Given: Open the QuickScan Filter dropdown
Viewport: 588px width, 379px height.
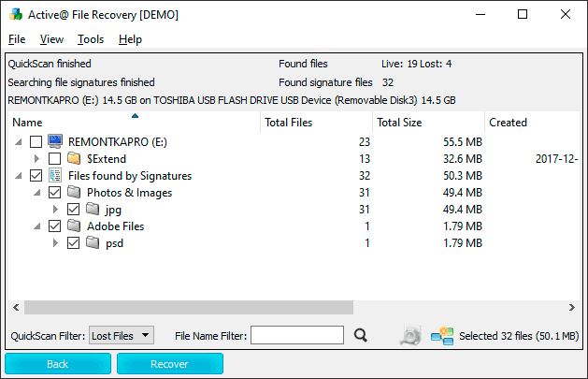Looking at the screenshot, I should click(121, 336).
